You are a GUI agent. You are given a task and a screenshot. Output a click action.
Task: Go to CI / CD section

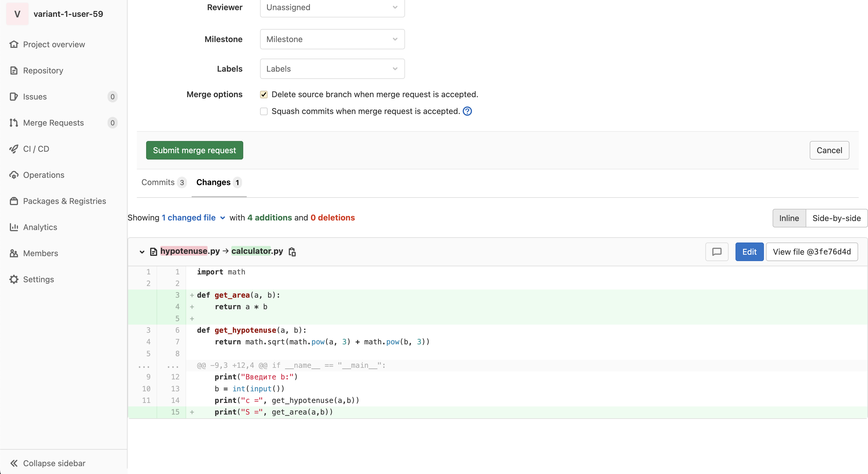pos(36,149)
